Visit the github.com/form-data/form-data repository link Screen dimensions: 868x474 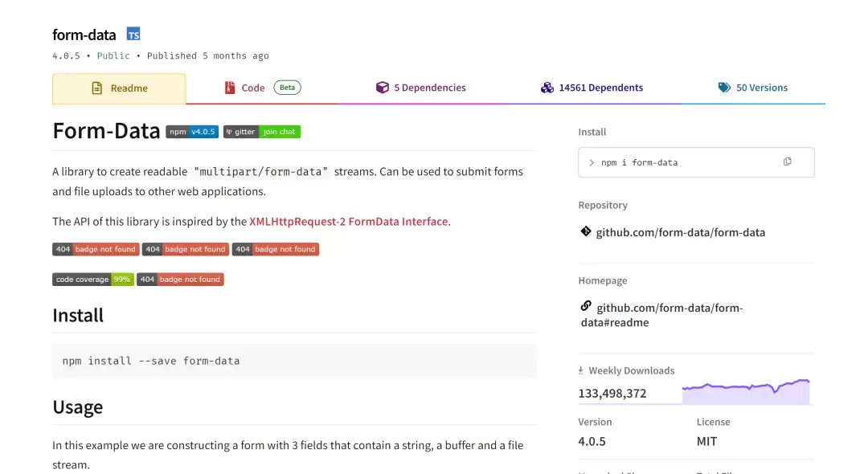pyautogui.click(x=680, y=232)
